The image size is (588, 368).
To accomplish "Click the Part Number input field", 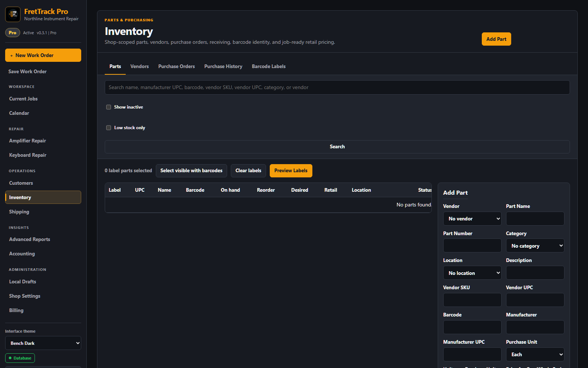I will click(x=472, y=246).
